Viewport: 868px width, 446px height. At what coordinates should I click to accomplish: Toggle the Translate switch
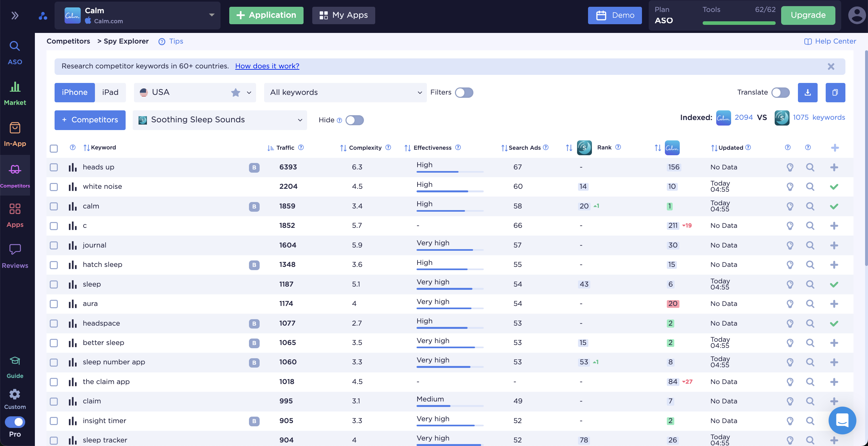(x=780, y=92)
